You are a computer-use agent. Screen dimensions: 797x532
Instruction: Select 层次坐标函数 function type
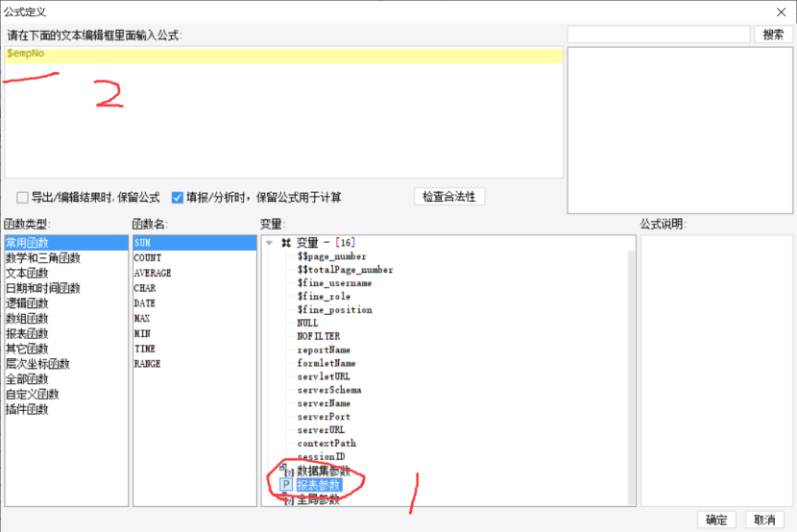(66, 364)
